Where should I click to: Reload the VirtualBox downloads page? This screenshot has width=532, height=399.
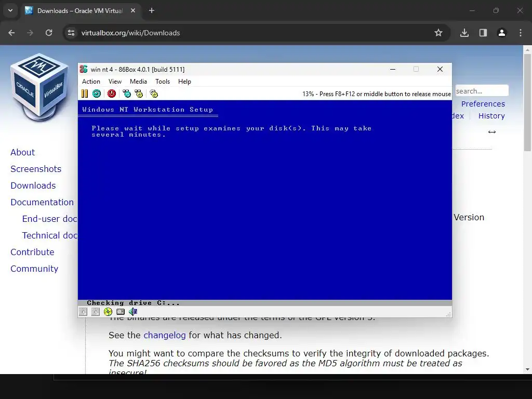tap(49, 33)
